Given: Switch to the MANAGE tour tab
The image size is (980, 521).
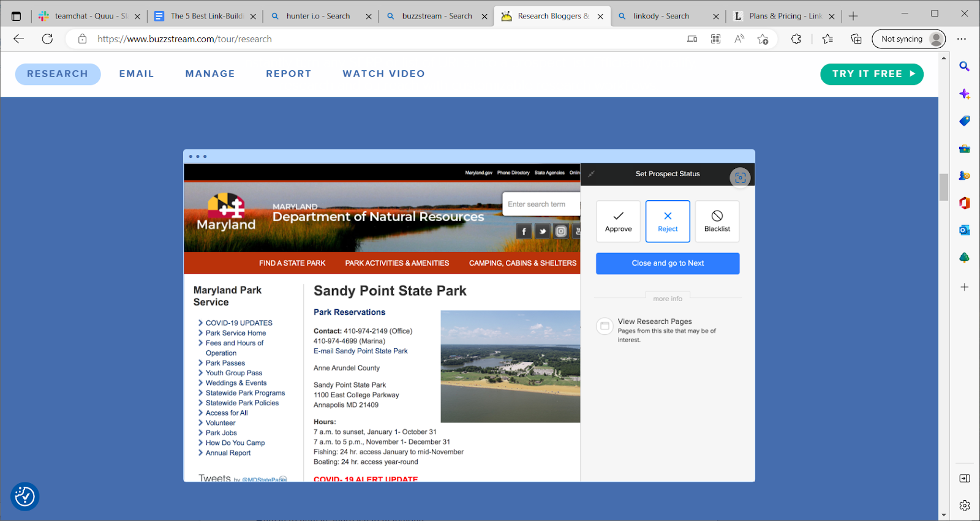Looking at the screenshot, I should (210, 74).
